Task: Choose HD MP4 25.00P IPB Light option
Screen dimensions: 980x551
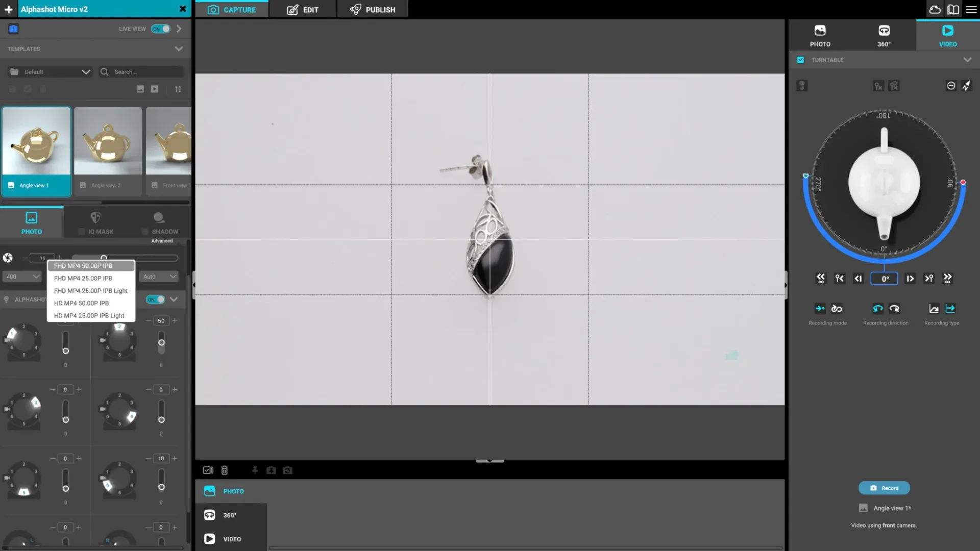Action: pos(89,316)
